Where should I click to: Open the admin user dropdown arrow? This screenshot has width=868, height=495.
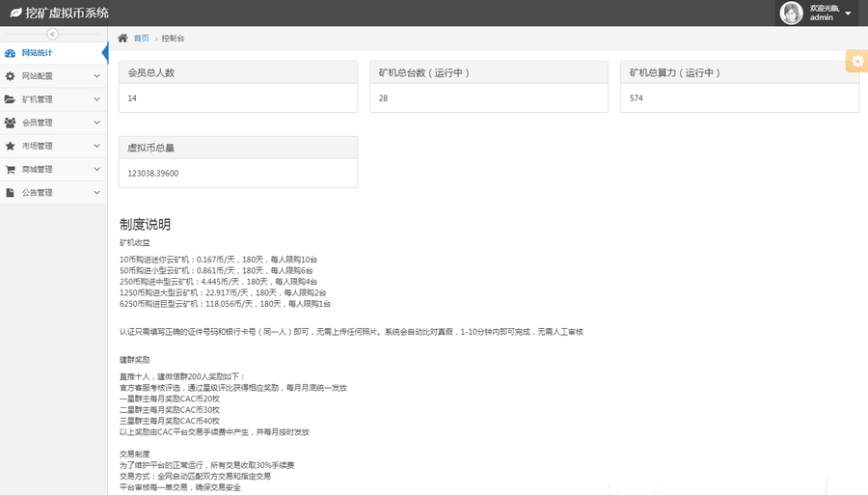[848, 14]
